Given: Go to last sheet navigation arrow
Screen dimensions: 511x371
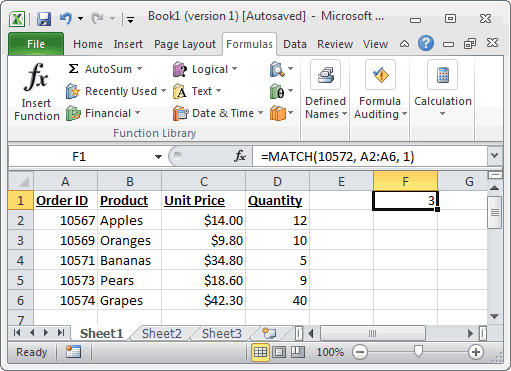Looking at the screenshot, I should (x=61, y=333).
